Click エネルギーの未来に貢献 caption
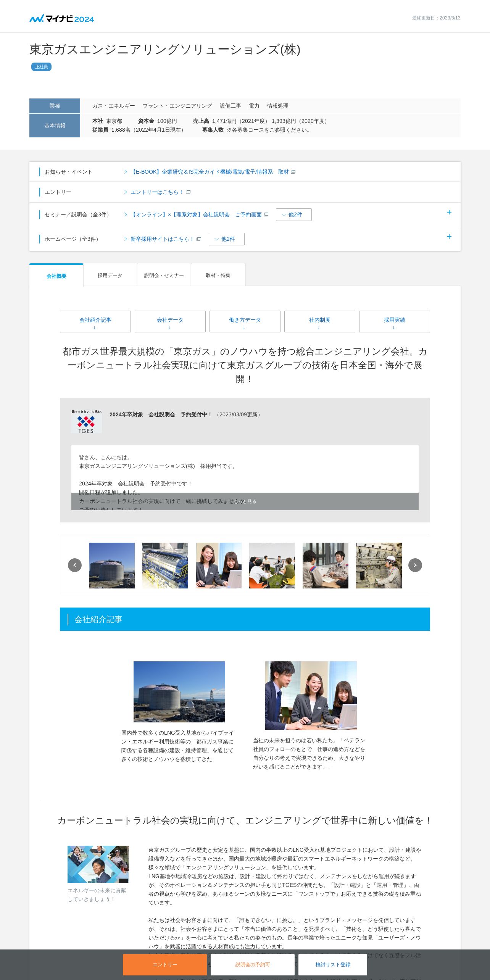490x980 pixels. tap(97, 895)
